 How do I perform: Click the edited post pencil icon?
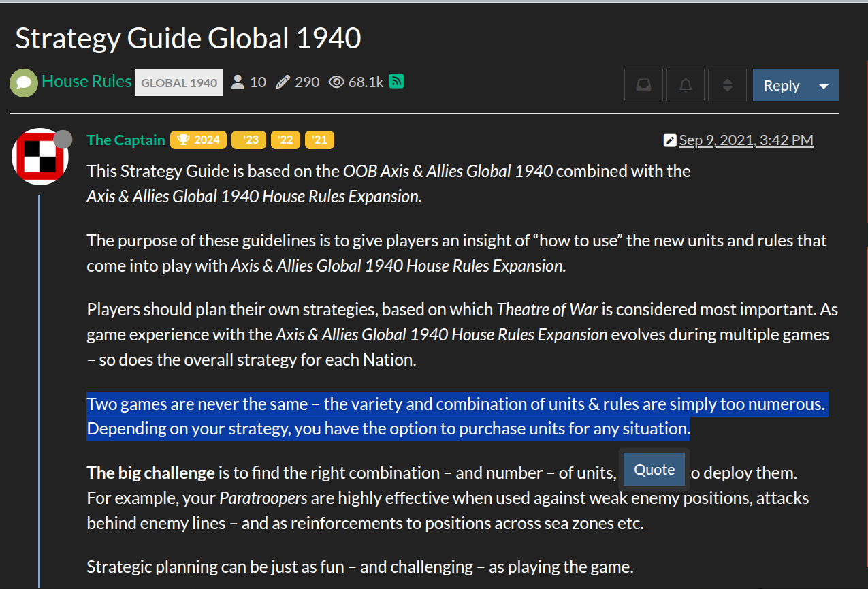[x=670, y=141]
